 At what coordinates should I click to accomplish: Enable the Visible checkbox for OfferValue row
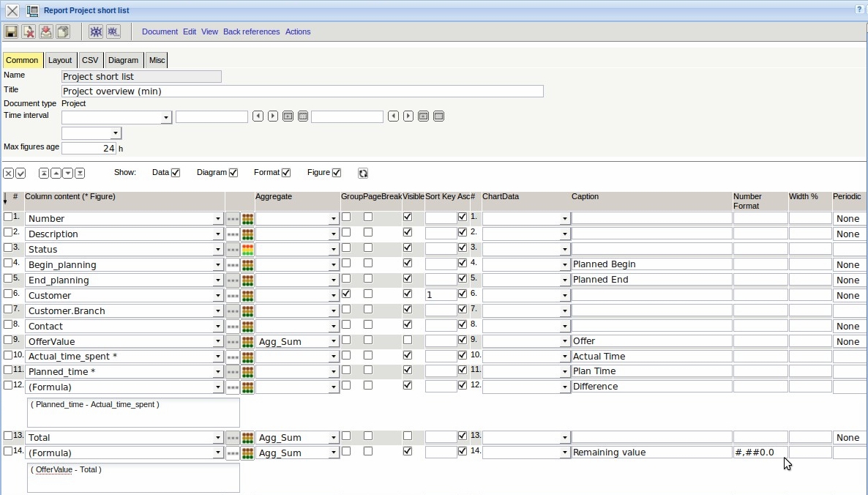click(x=408, y=340)
